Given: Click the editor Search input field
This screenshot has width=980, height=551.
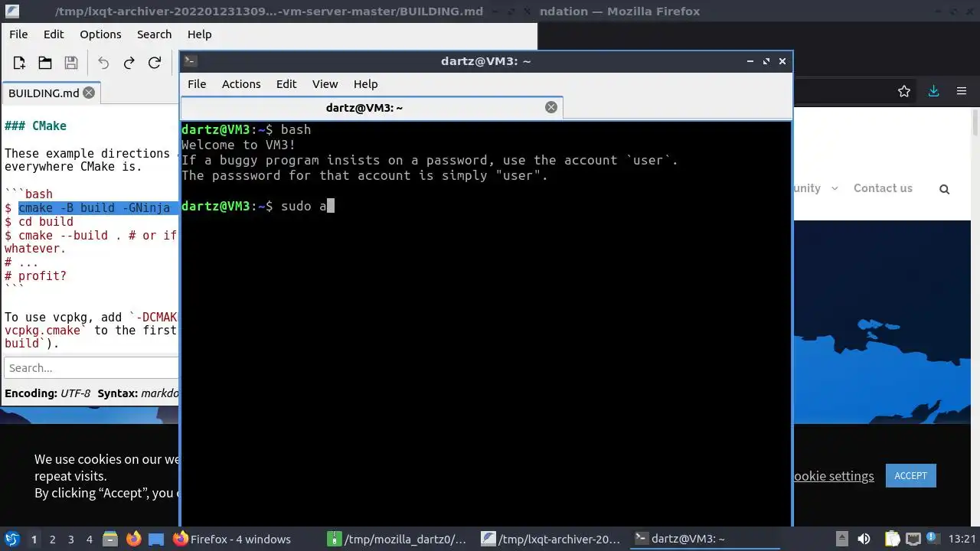Looking at the screenshot, I should click(x=91, y=368).
